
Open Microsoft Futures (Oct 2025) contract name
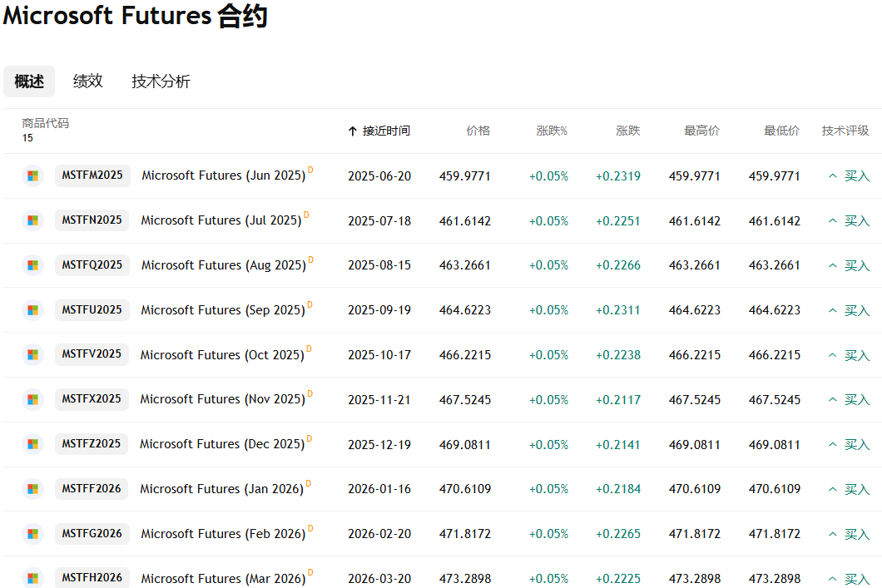223,355
